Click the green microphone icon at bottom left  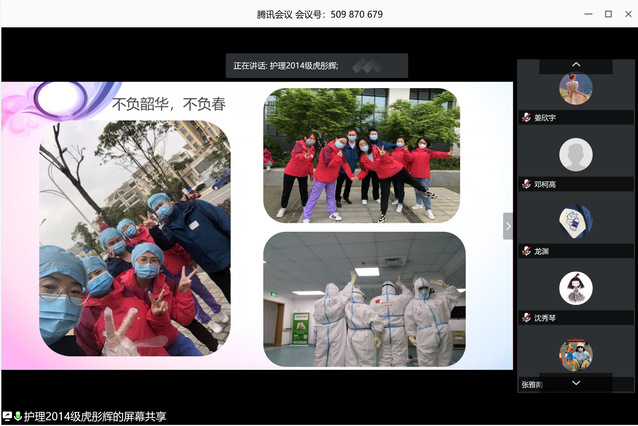tap(18, 416)
